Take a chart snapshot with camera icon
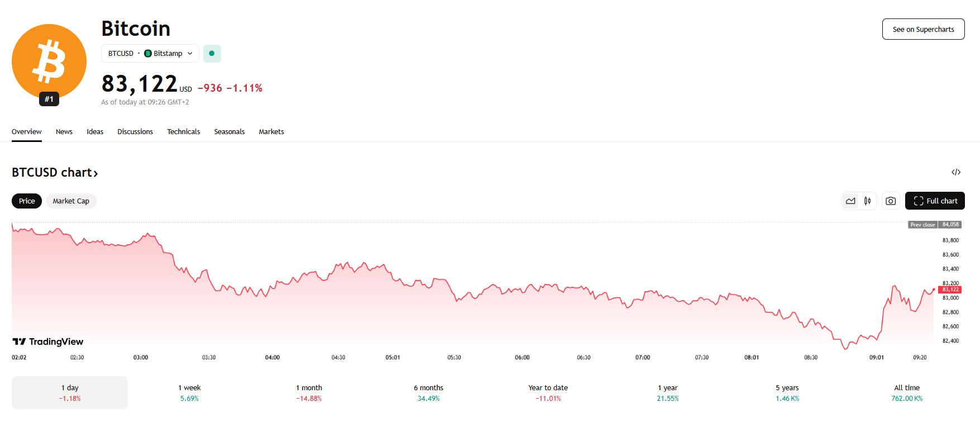The height and width of the screenshot is (426, 980). pyautogui.click(x=891, y=201)
